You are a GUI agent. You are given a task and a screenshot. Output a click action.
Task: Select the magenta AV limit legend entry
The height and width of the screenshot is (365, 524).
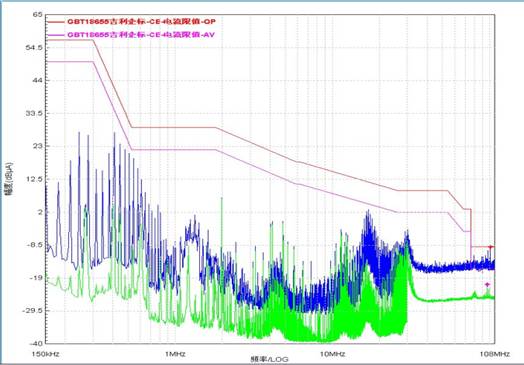click(x=131, y=34)
